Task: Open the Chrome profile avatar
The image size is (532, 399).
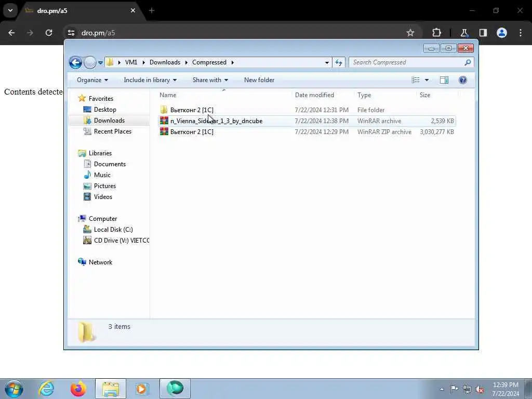Action: pyautogui.click(x=502, y=33)
